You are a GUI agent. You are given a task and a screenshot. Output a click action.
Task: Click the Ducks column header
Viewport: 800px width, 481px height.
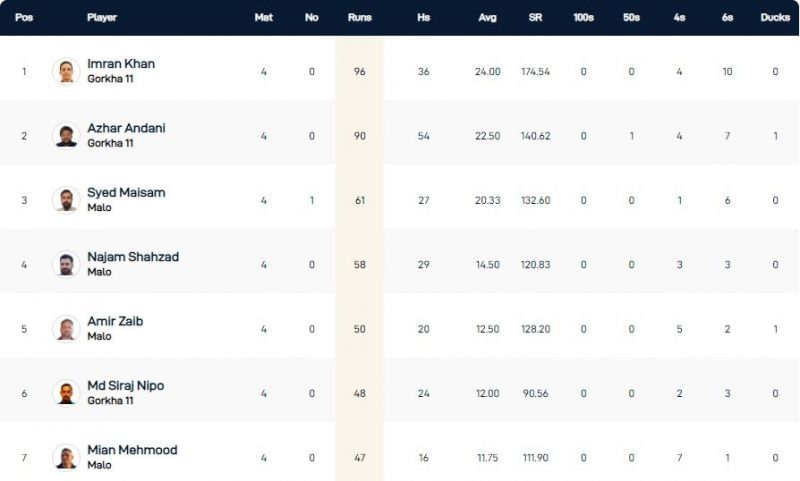pyautogui.click(x=775, y=18)
